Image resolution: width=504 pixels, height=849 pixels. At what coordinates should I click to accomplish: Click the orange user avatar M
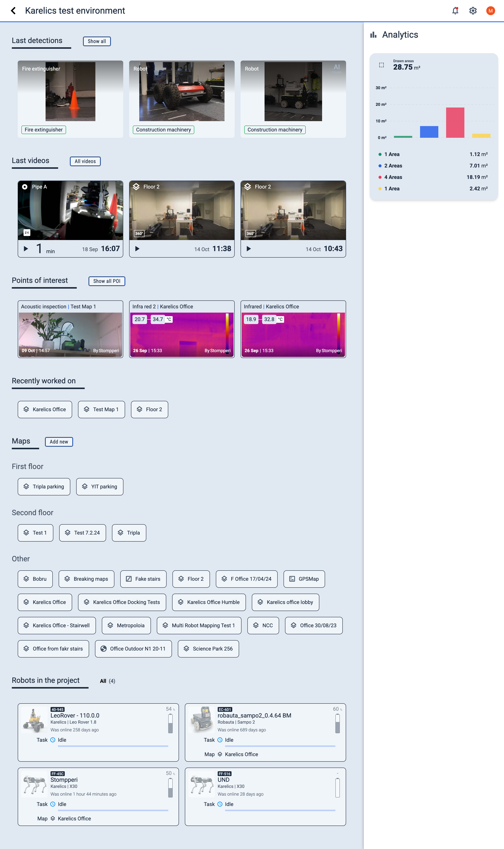[x=490, y=11]
